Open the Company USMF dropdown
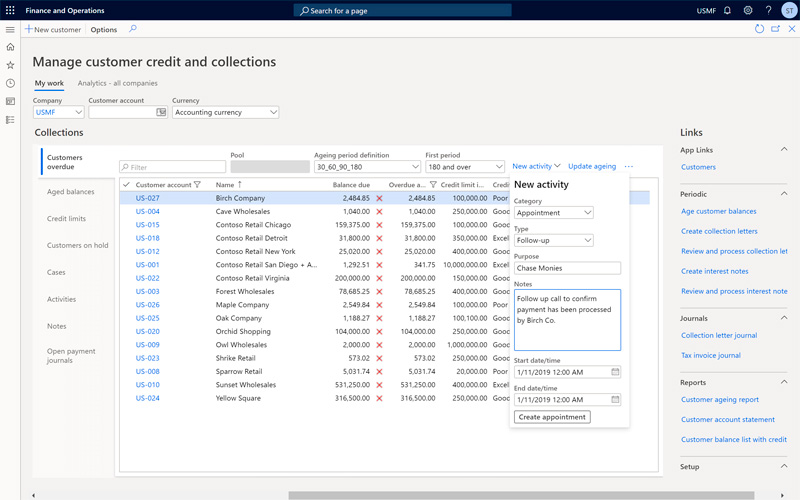Viewport: 800px width, 500px height. click(59, 112)
